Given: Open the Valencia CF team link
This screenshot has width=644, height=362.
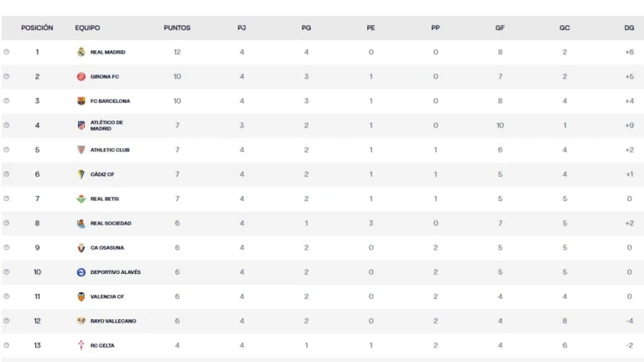Looking at the screenshot, I should 107,297.
